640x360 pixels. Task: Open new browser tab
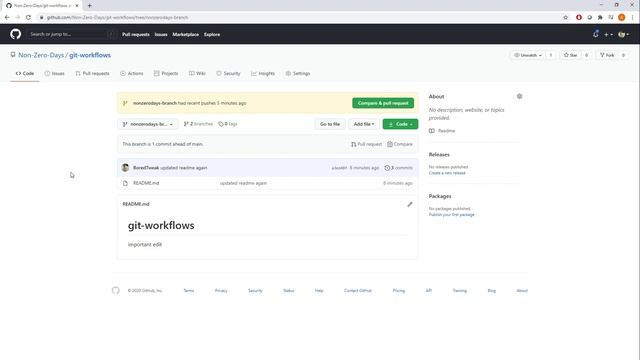coord(89,6)
